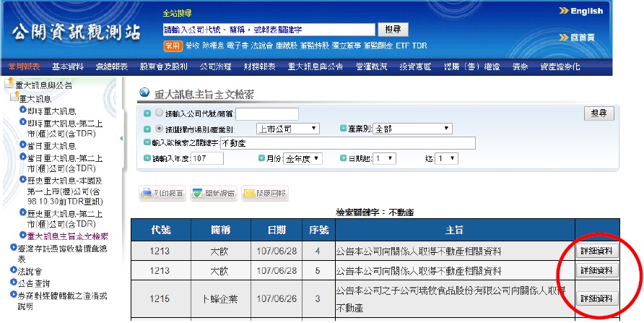Viewport: 644px width, 323px height.
Task: Expand the 月份 全年度 dropdown
Action: [x=303, y=158]
